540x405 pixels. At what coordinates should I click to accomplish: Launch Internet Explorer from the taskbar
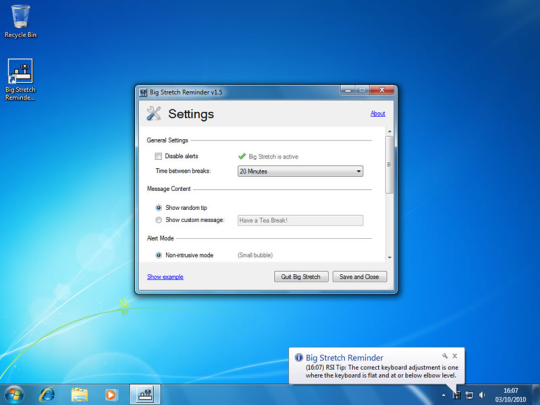point(48,394)
